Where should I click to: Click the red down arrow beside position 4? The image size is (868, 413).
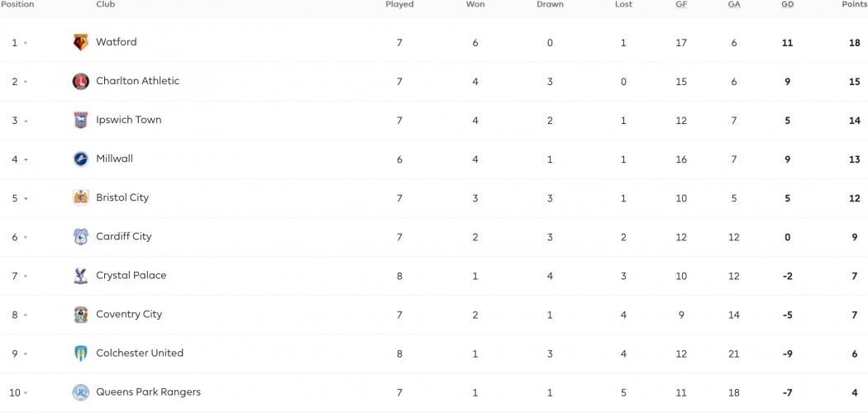(26, 159)
